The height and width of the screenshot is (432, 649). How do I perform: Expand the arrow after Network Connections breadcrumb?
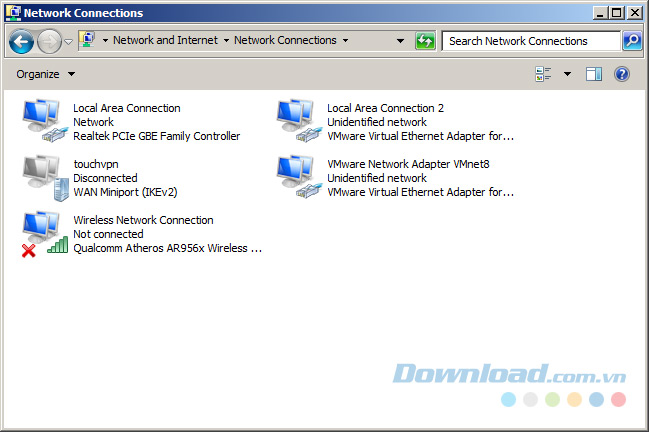coord(345,41)
